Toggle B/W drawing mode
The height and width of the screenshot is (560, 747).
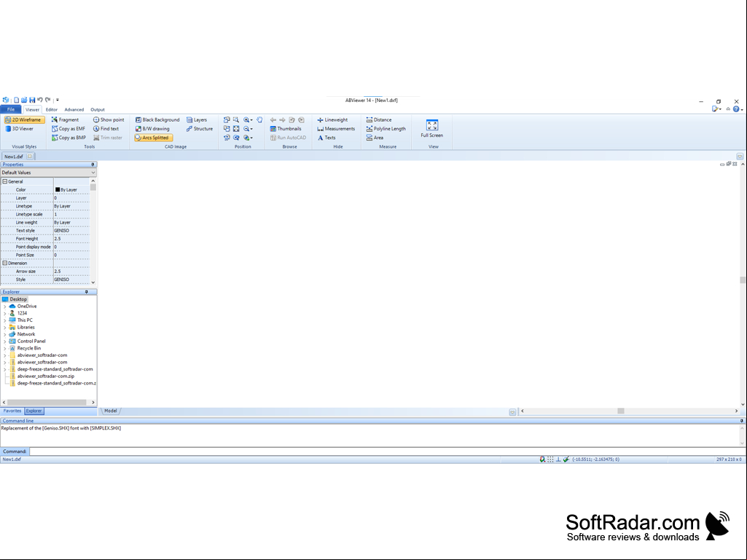point(152,129)
